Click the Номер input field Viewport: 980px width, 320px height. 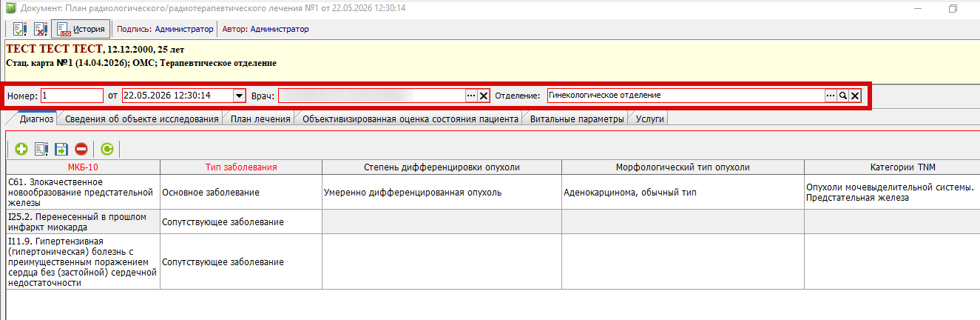[72, 96]
